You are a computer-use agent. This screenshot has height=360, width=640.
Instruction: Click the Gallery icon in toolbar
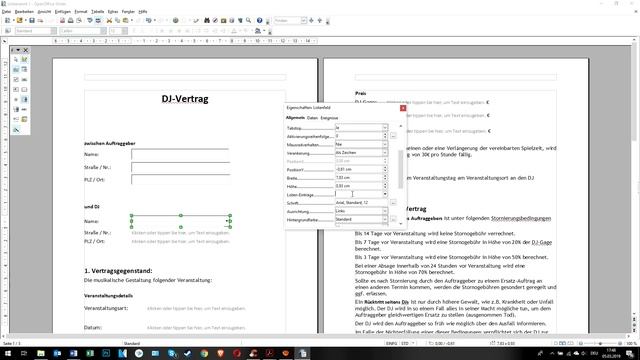tap(224, 20)
